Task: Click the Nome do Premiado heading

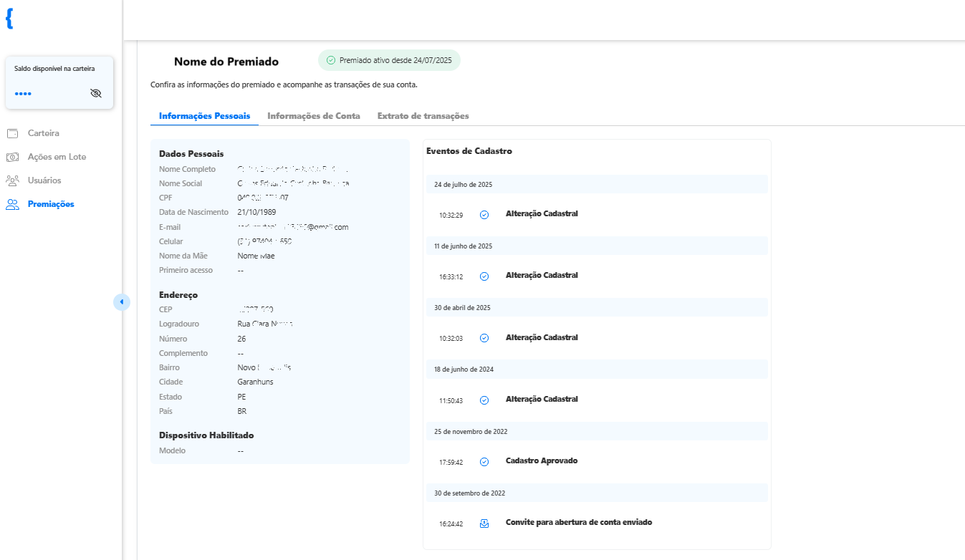Action: pyautogui.click(x=226, y=62)
